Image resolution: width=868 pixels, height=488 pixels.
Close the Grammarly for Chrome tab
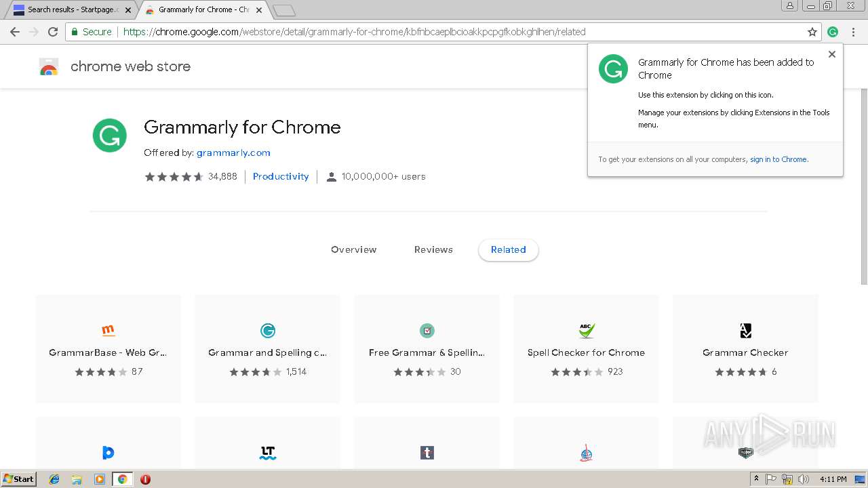tap(259, 10)
